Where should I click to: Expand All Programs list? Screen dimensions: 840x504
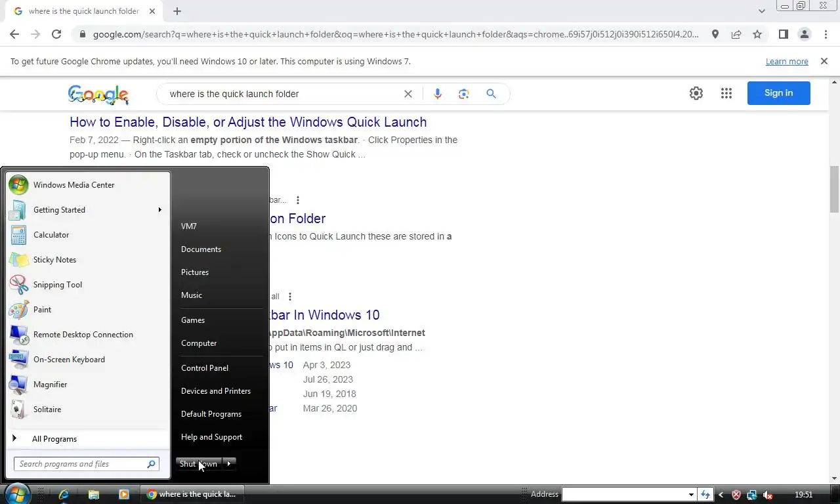pyautogui.click(x=87, y=439)
